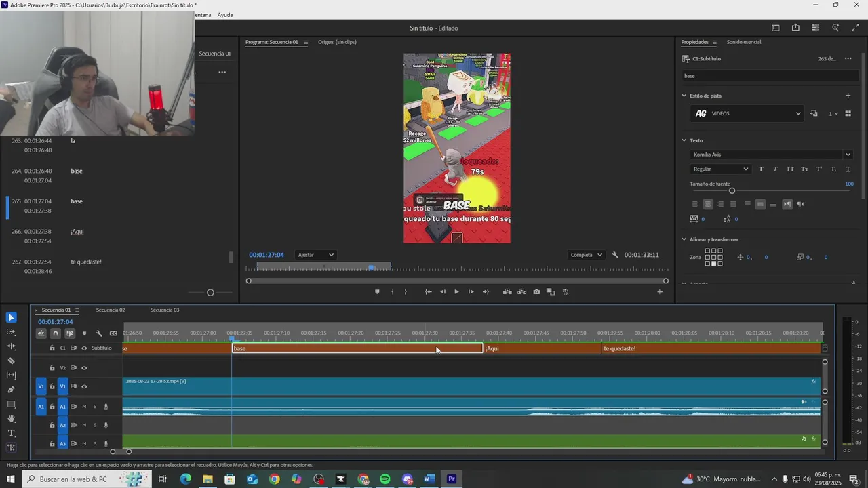The image size is (868, 488).
Task: Go to In point in Program monitor
Action: click(428, 291)
